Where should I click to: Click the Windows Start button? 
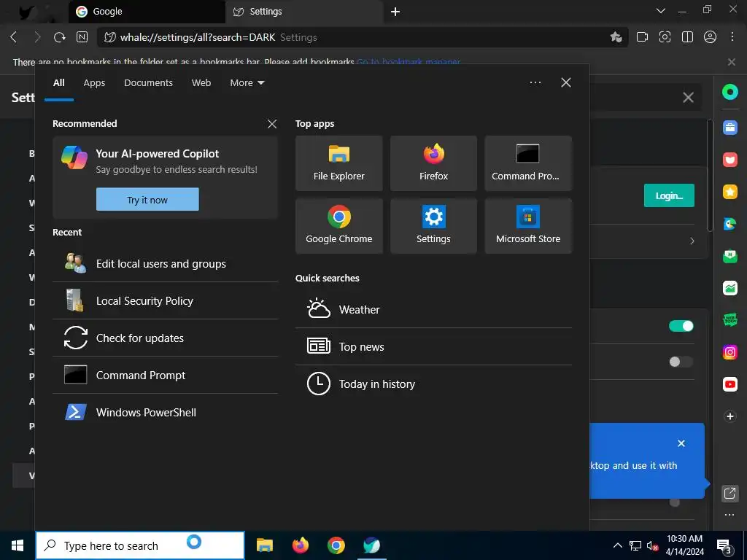point(18,545)
